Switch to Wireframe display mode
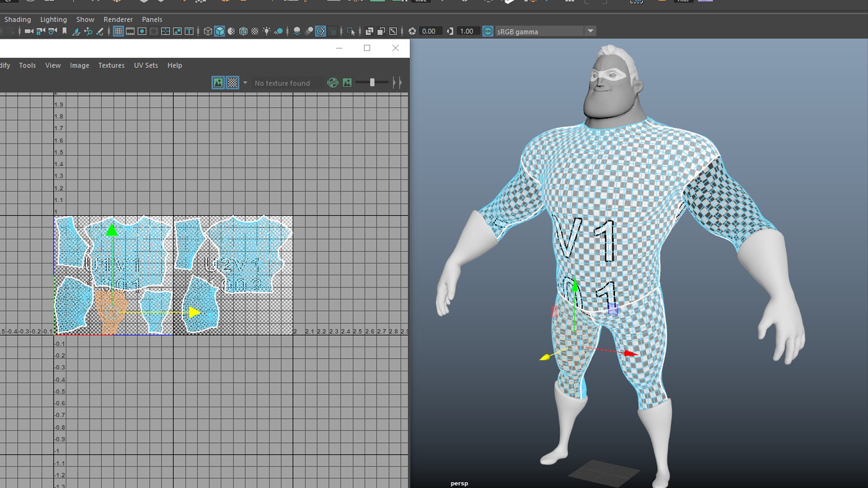 click(x=208, y=31)
